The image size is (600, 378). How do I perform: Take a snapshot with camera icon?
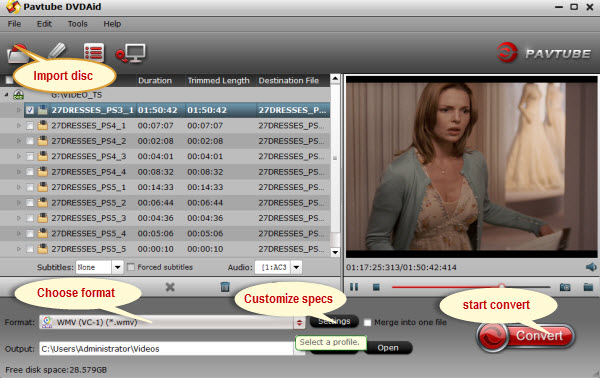(x=565, y=287)
